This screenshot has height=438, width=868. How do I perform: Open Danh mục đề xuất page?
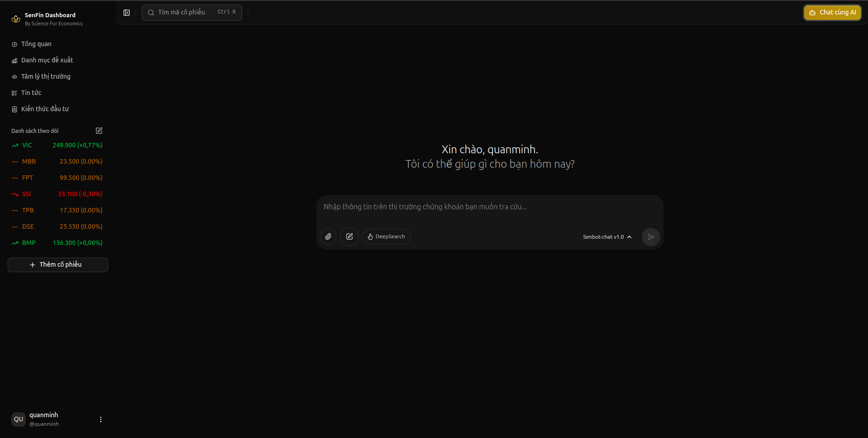[47, 60]
